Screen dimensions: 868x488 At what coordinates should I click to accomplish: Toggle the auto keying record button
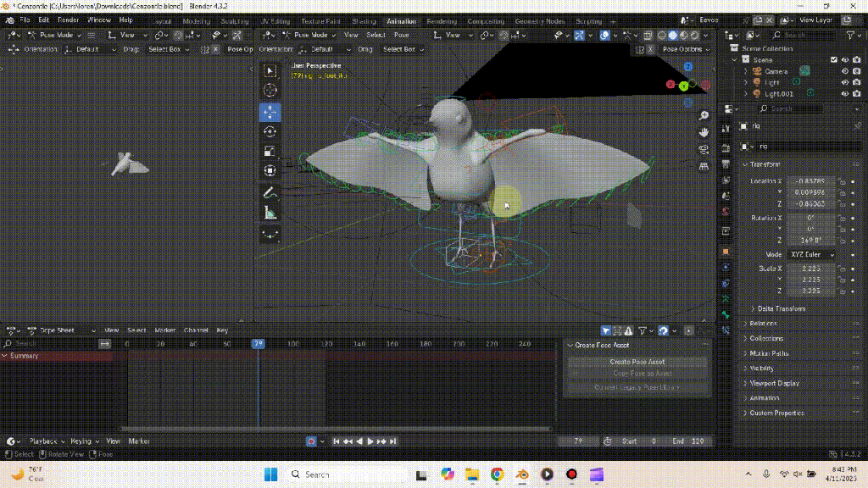pyautogui.click(x=311, y=441)
